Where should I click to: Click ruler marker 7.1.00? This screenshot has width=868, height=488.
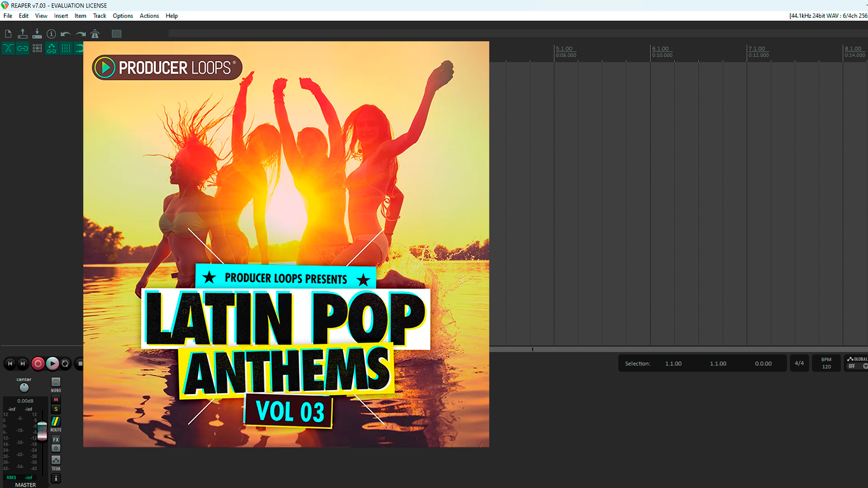[757, 49]
